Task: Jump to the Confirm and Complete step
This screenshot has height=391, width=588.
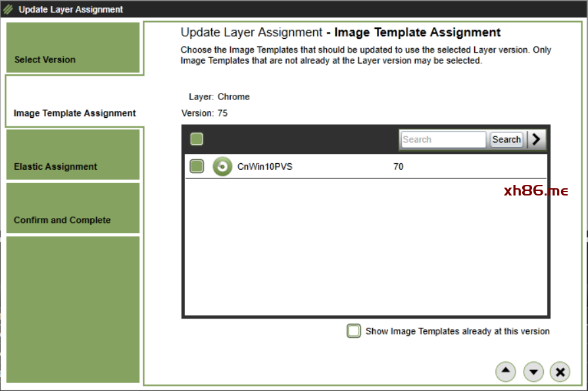Action: click(73, 208)
